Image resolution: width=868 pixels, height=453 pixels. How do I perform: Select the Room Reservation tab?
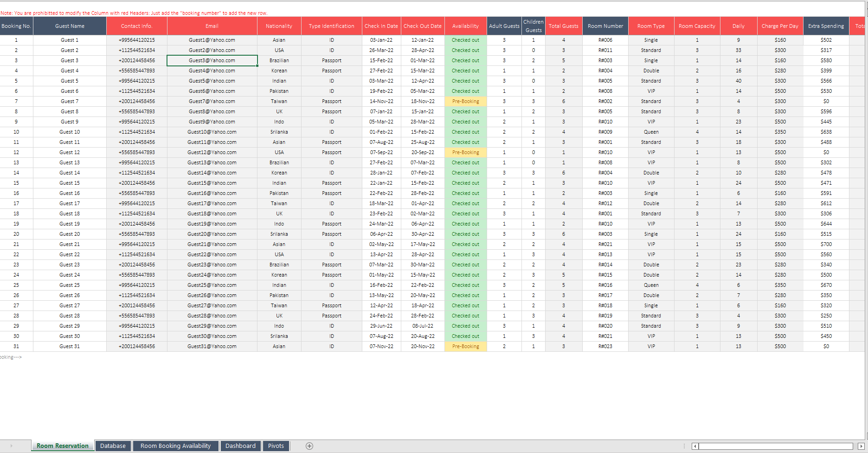coord(62,446)
